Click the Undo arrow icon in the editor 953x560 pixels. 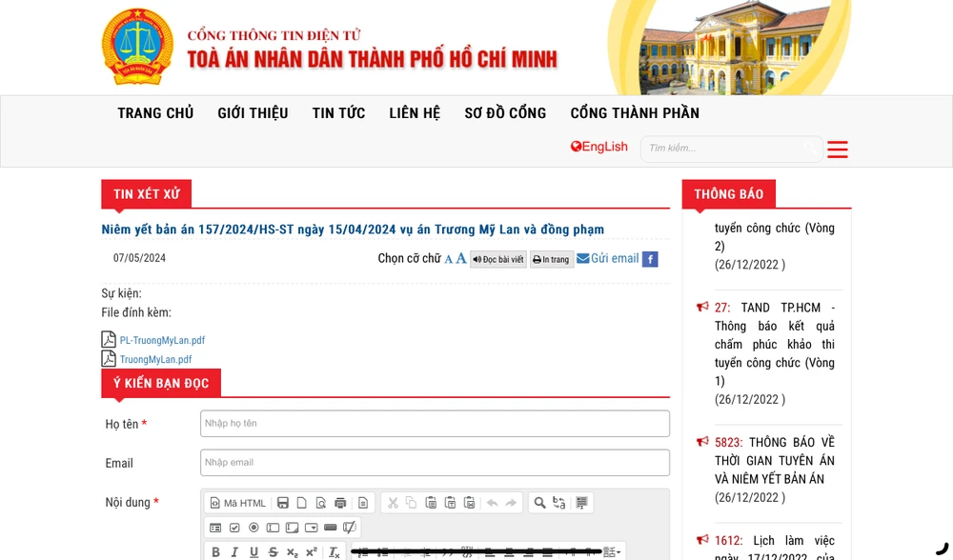pos(491,504)
